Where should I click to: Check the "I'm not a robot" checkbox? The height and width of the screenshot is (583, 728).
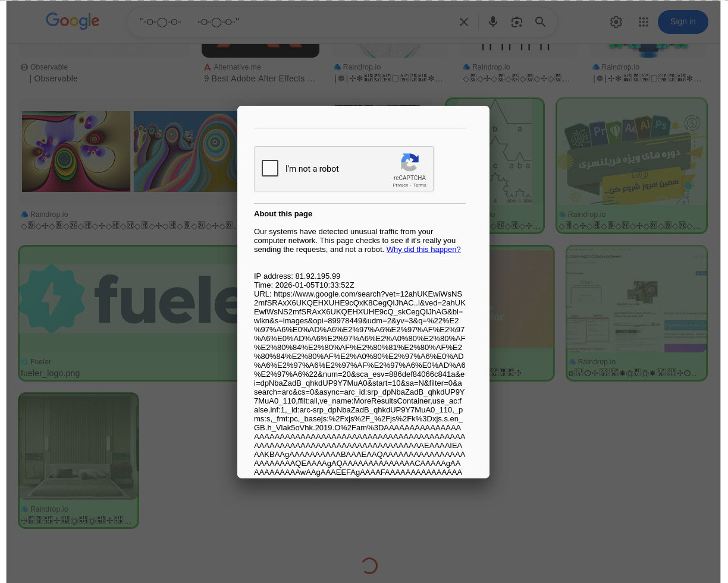click(270, 168)
